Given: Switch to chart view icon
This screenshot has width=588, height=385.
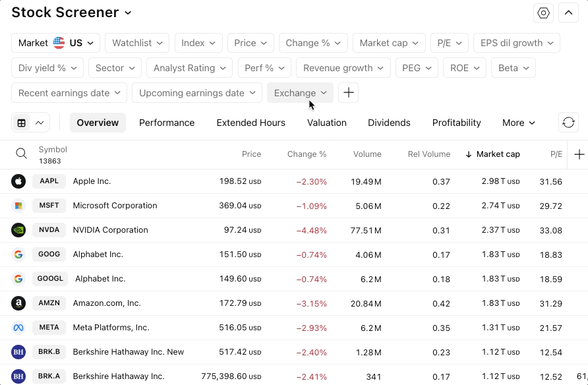Looking at the screenshot, I should click(40, 123).
